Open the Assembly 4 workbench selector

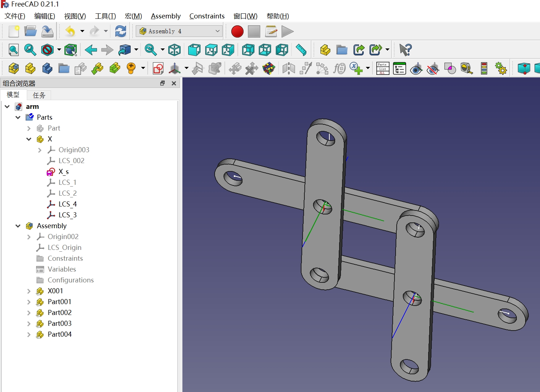coord(180,31)
